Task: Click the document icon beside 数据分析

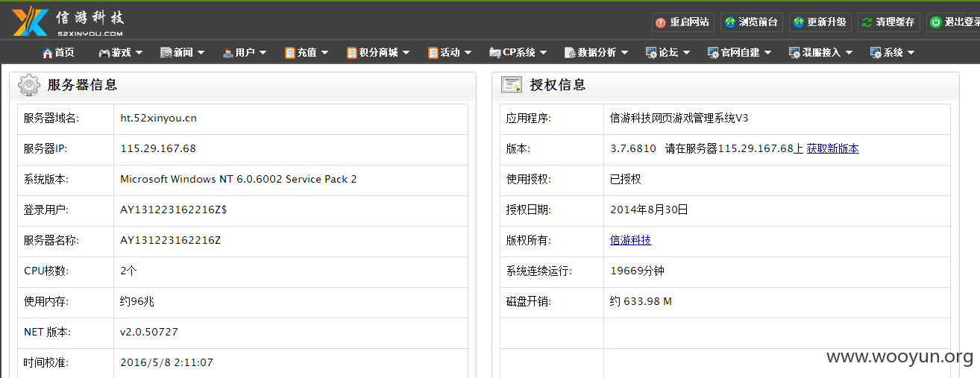Action: (x=570, y=53)
